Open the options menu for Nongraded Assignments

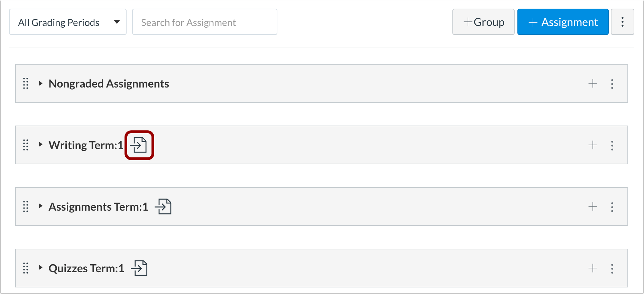612,83
